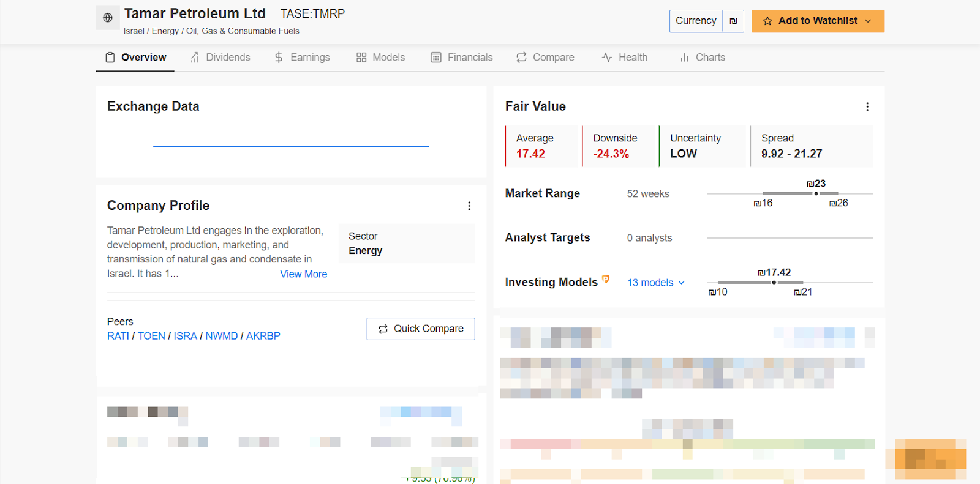The width and height of the screenshot is (980, 484).
Task: Open the TOEN peer link
Action: point(151,336)
